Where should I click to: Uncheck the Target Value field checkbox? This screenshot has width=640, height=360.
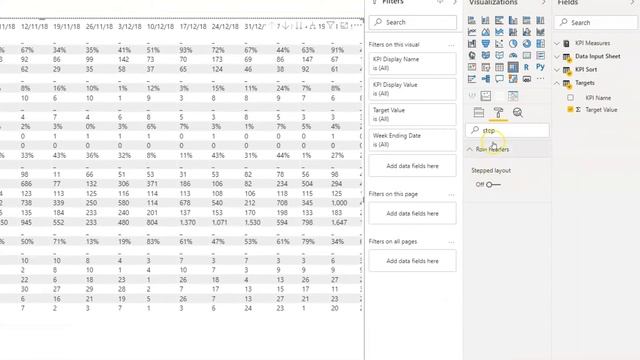click(571, 109)
